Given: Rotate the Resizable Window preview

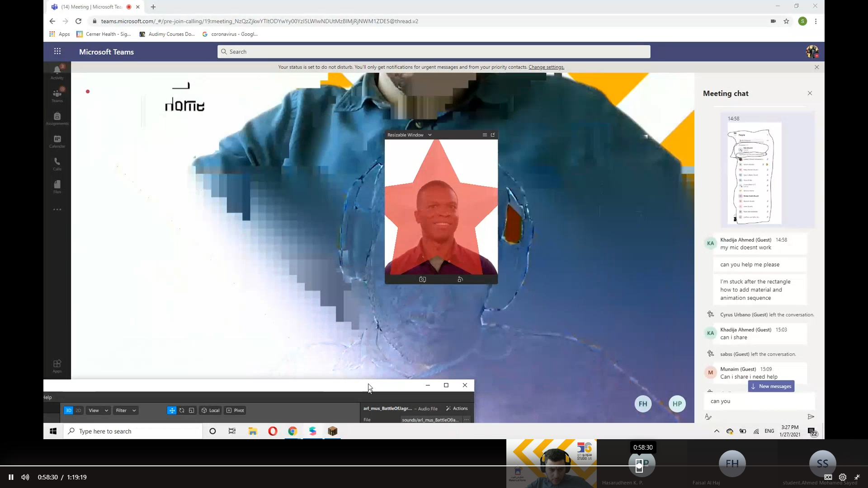Looking at the screenshot, I should coord(460,279).
